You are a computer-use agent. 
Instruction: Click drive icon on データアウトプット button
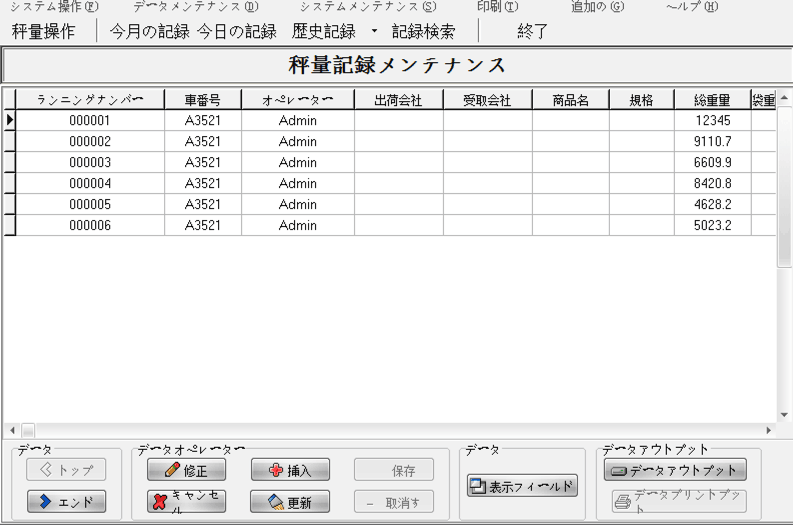click(x=619, y=471)
